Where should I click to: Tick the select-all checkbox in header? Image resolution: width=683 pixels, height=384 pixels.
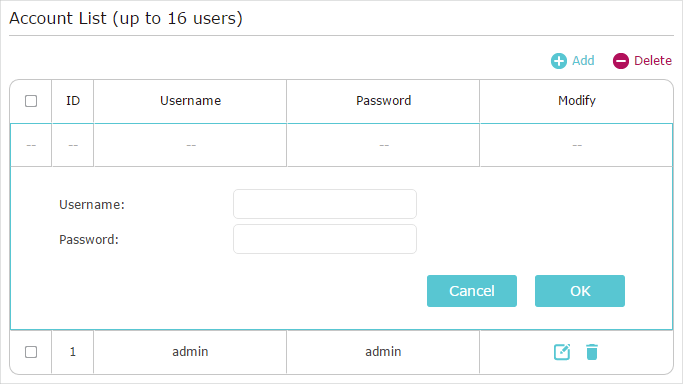(x=31, y=101)
